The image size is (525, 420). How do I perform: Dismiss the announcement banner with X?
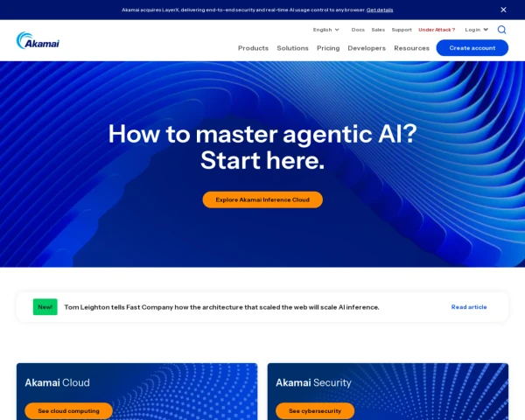tap(503, 10)
